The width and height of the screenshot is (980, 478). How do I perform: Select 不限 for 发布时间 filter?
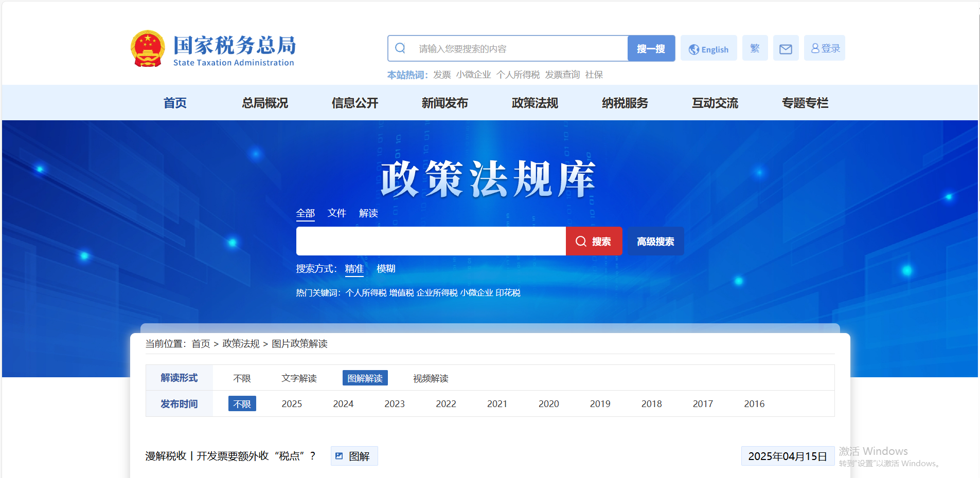242,404
